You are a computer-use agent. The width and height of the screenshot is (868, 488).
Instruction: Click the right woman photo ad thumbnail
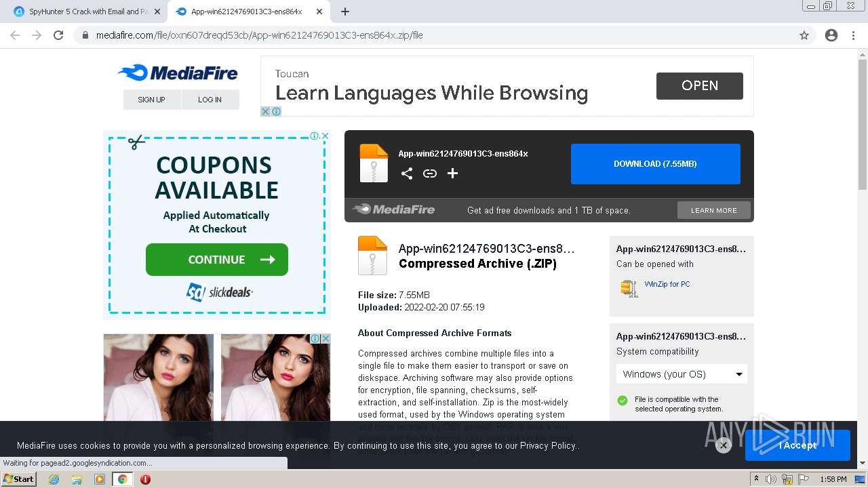click(275, 377)
